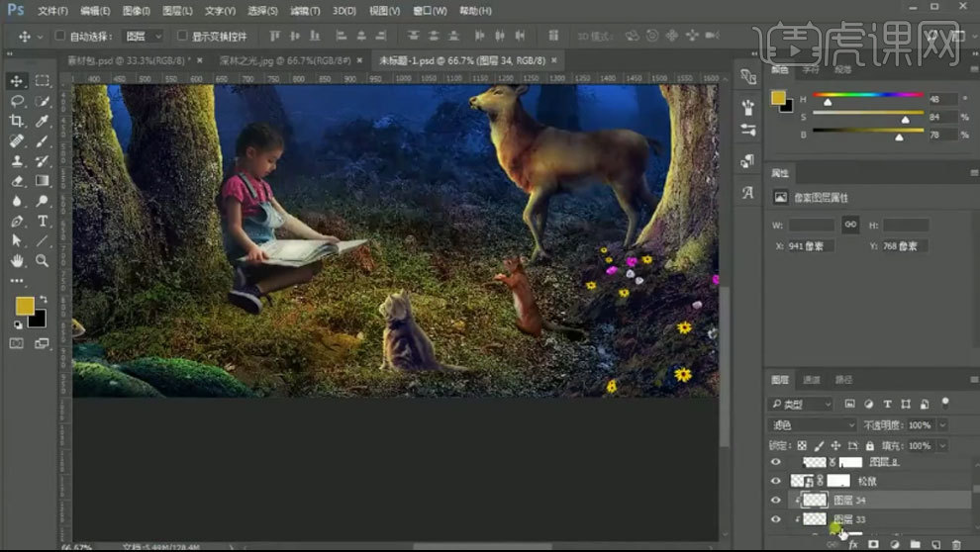Create a new fill or adjustment layer

(x=895, y=544)
